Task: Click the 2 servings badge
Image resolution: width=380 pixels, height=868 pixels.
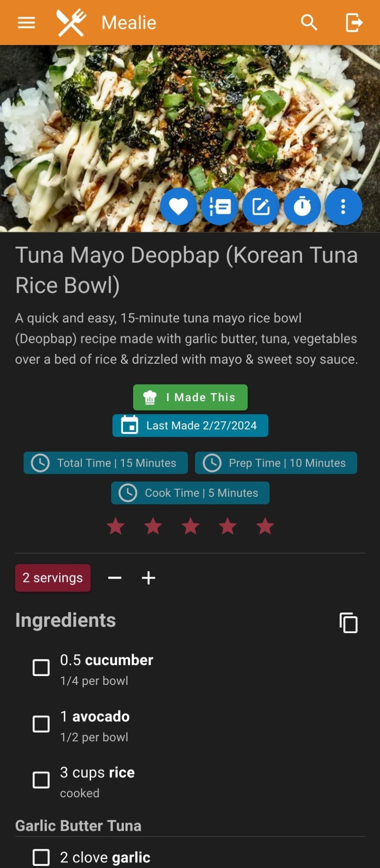Action: click(53, 578)
